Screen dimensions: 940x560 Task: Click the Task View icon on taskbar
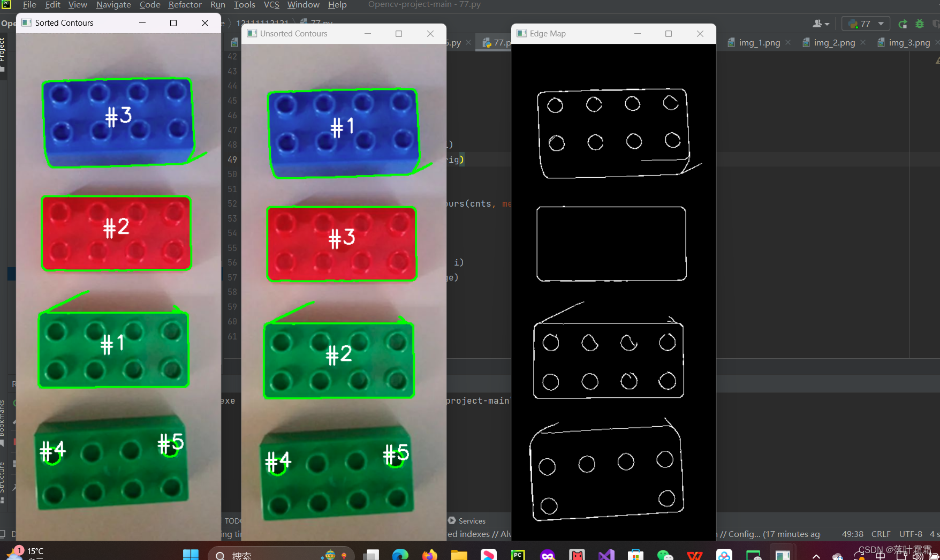(x=371, y=555)
